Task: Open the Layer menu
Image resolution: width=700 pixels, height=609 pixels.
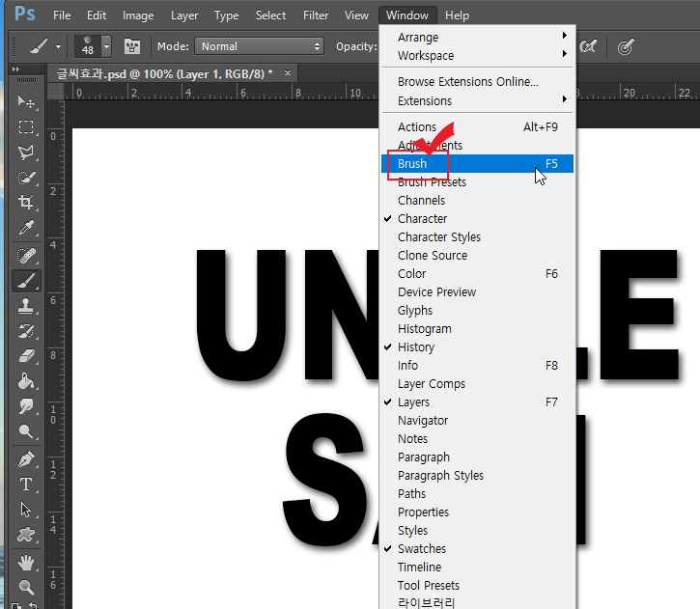Action: tap(184, 15)
